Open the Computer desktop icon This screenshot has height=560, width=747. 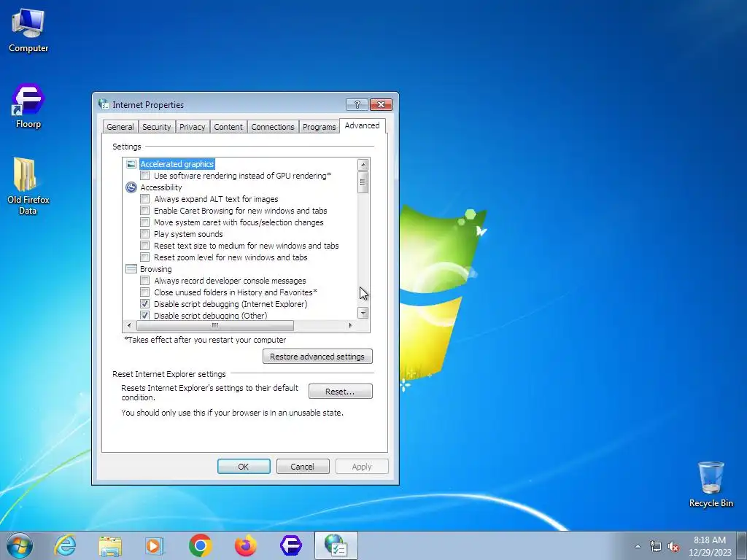point(28,31)
